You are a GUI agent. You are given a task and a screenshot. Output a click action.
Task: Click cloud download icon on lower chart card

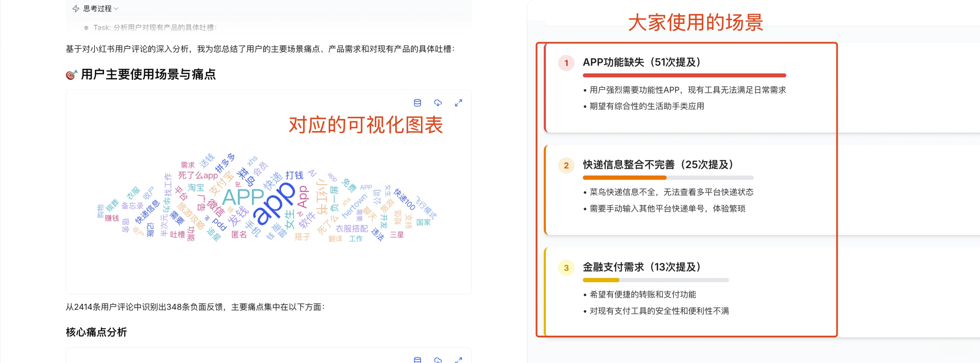(x=438, y=360)
